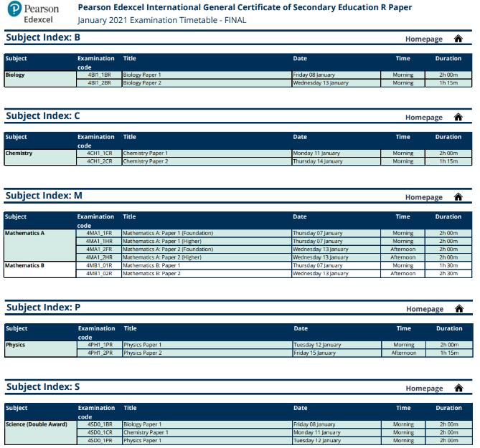Open Homepage link beside Subject Index S

click(x=424, y=389)
